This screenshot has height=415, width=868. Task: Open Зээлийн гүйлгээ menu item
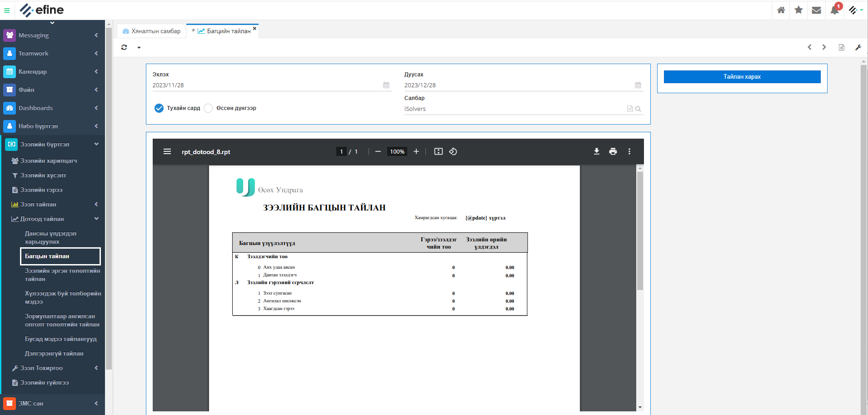[x=45, y=382]
